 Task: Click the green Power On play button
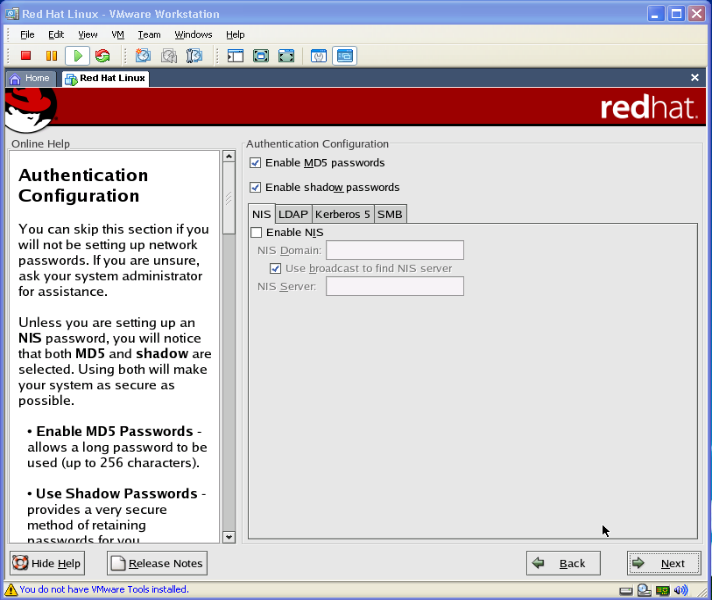coord(77,56)
